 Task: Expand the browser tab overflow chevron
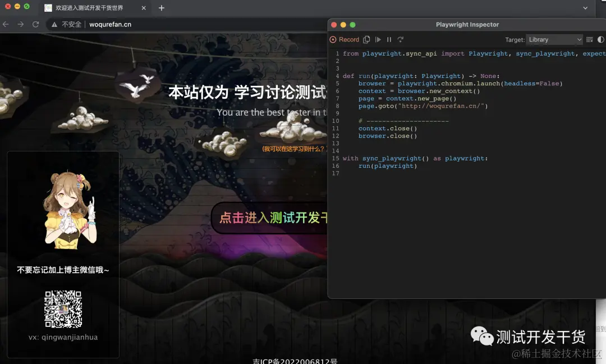586,8
